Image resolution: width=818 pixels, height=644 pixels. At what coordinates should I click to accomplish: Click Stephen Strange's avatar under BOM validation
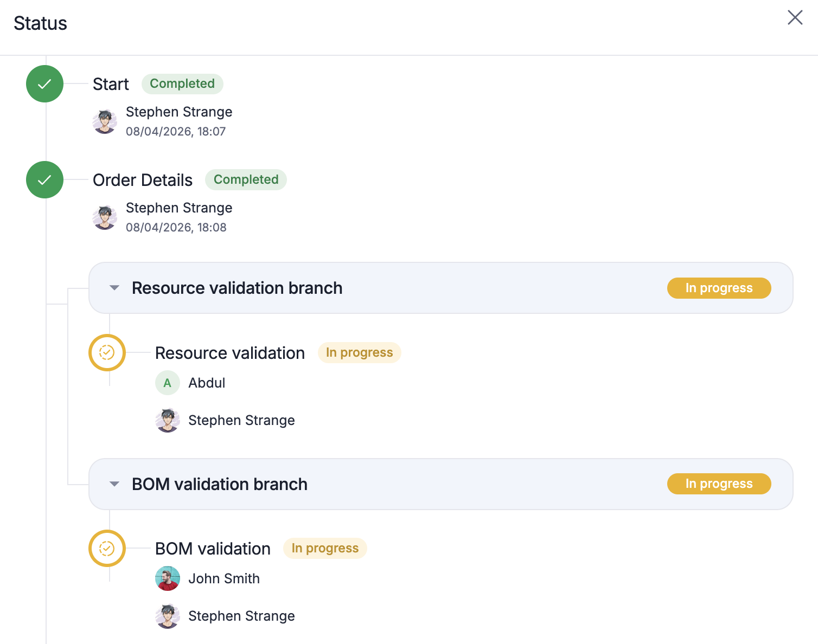point(168,616)
